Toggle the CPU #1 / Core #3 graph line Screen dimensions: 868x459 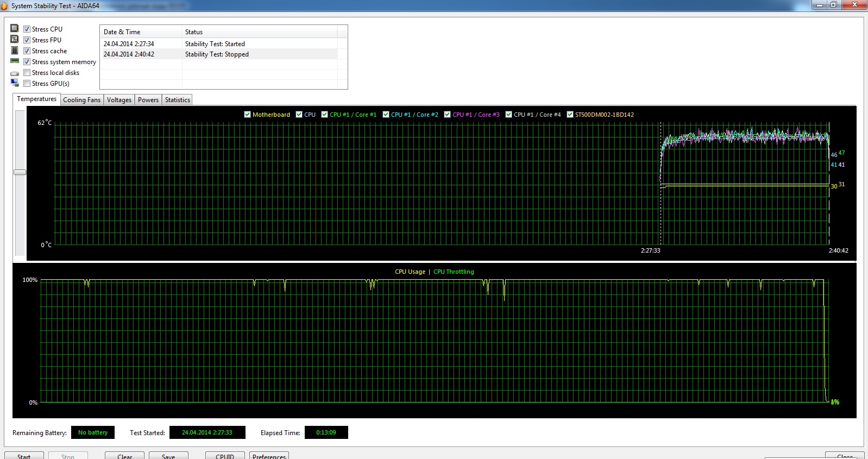click(x=448, y=115)
